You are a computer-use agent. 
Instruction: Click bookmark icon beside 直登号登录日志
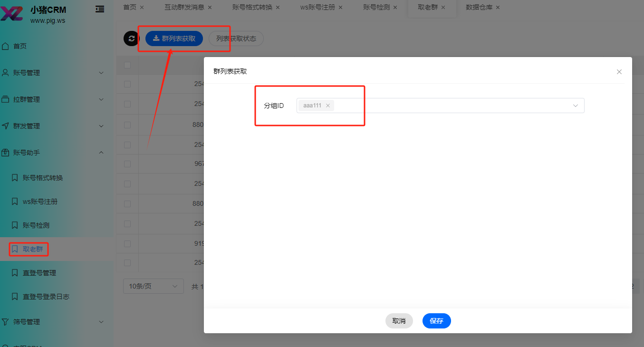[x=15, y=297]
